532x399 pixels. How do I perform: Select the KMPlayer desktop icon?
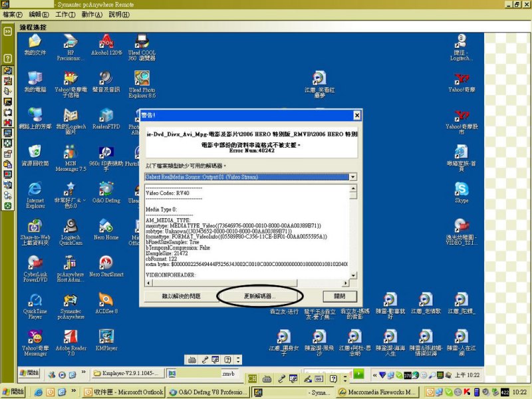point(106,340)
